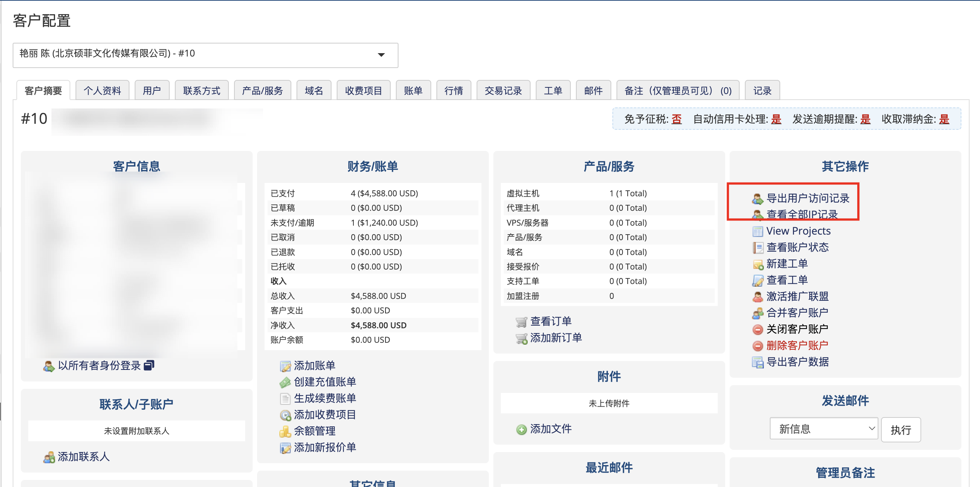
Task: Open the 导出用户访问记录 action
Action: point(808,199)
